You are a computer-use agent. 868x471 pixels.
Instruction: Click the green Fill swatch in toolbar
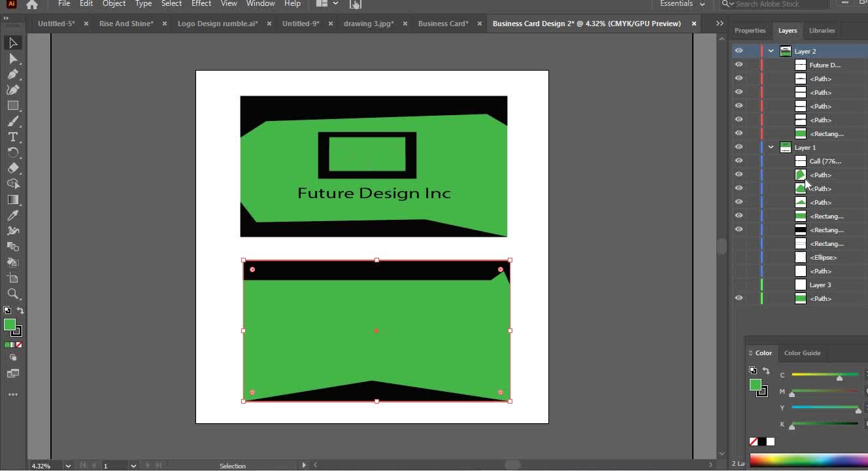(x=10, y=325)
